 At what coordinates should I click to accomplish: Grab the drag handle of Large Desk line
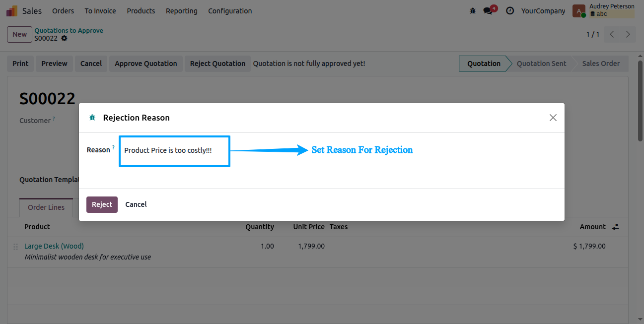tap(15, 246)
